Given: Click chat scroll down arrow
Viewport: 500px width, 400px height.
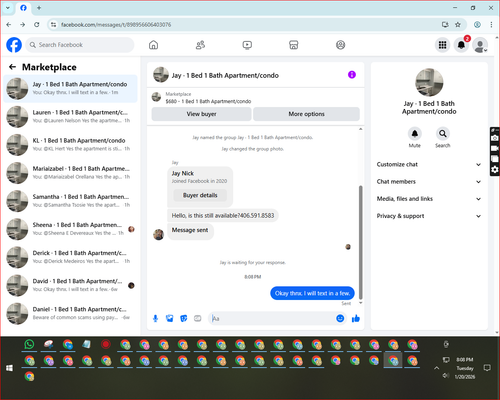Looking at the screenshot, I should pyautogui.click(x=360, y=303).
